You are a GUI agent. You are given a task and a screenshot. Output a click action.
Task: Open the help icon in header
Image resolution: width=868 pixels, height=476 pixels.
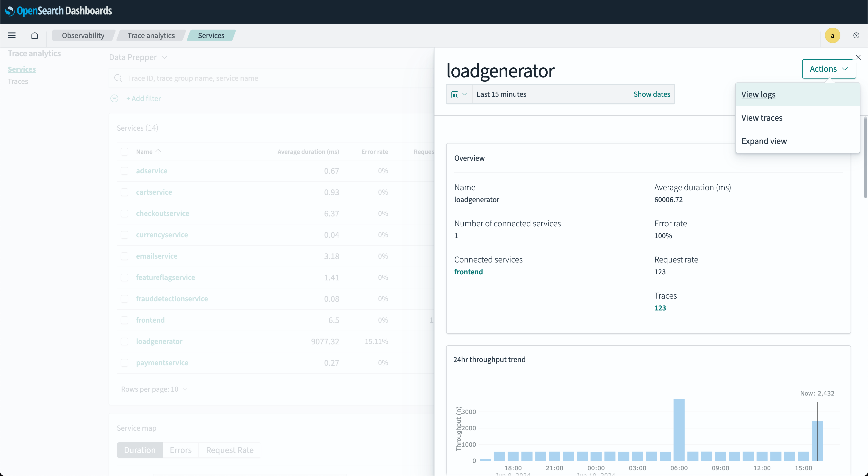coord(856,35)
